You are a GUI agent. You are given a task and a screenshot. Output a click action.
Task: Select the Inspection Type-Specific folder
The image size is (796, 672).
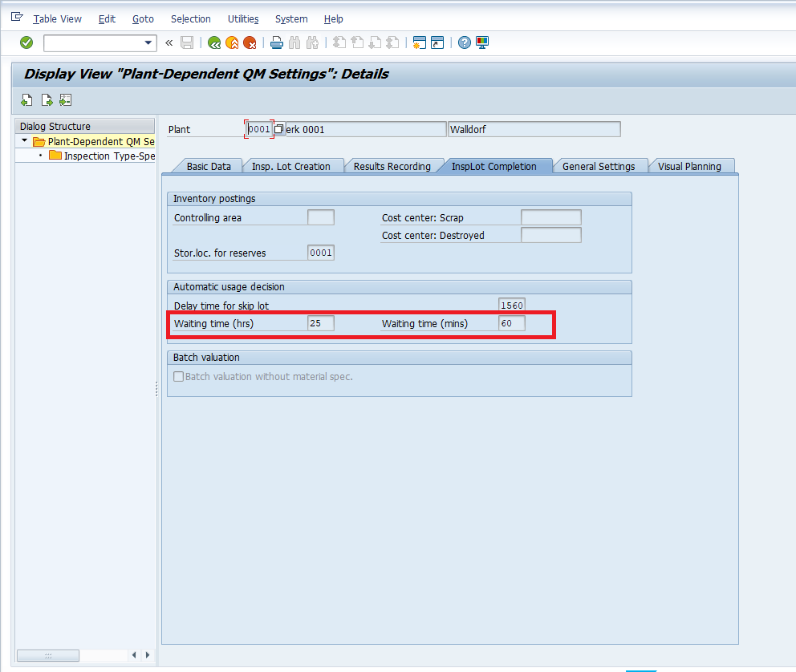[x=102, y=156]
